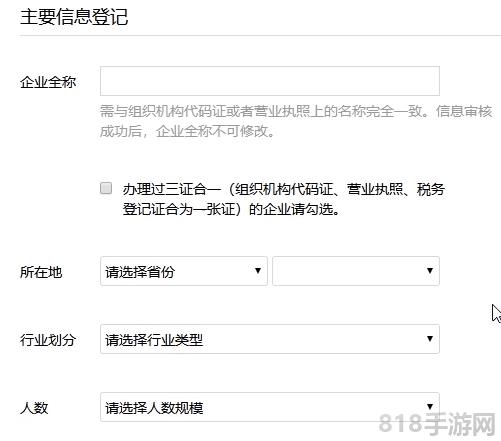Click the 登记证合为一张证 second line of the checkbox label
The image size is (501, 441).
tap(231, 210)
